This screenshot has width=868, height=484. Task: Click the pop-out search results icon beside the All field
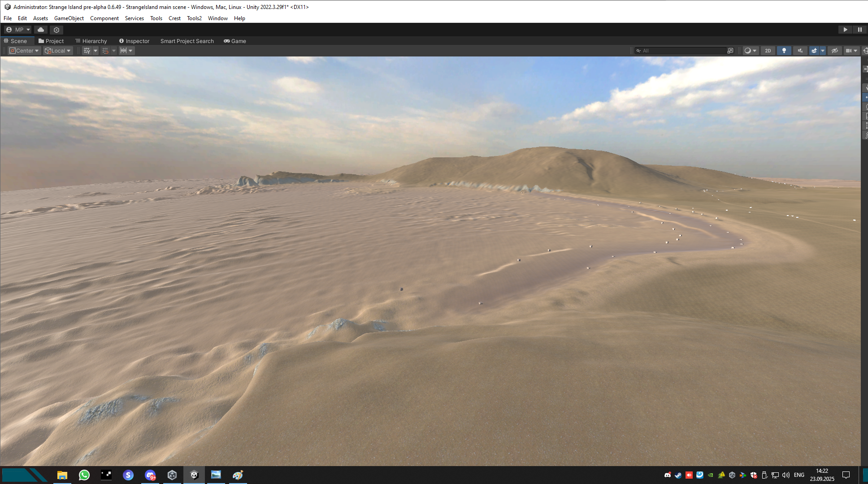tap(730, 50)
